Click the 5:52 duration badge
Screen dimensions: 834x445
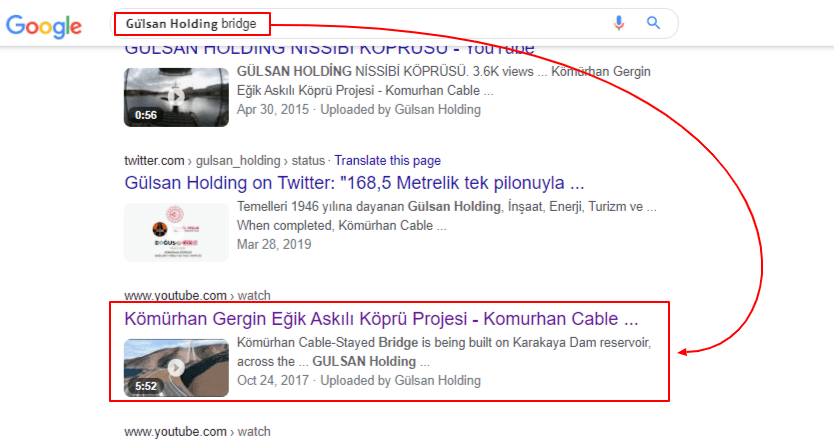click(146, 386)
